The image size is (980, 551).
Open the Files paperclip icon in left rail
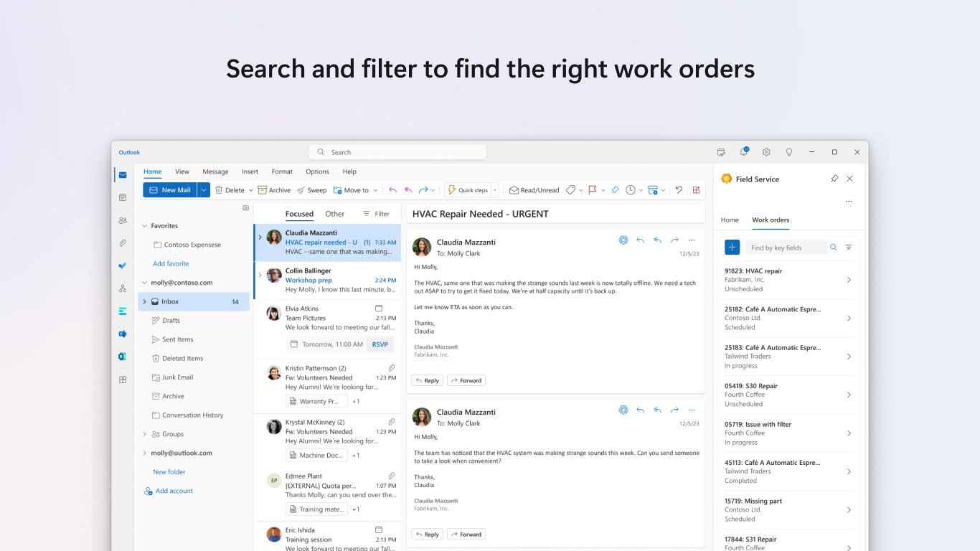(x=123, y=243)
